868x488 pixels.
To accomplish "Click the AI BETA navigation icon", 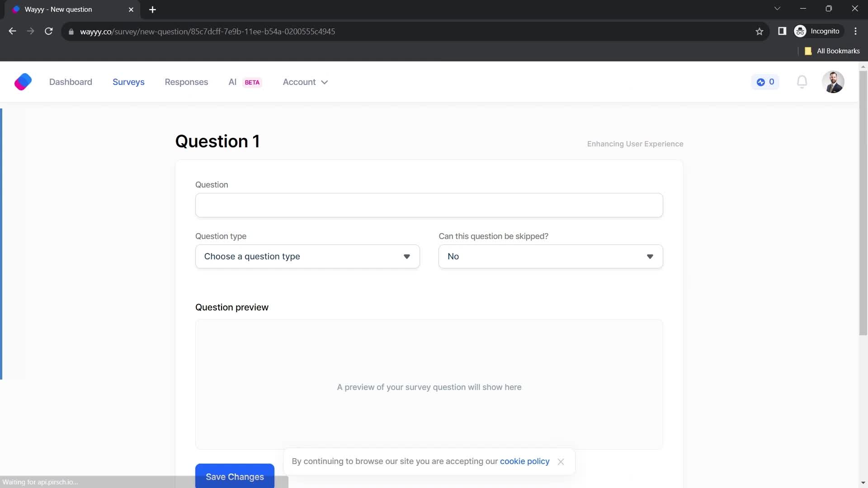I will [x=245, y=82].
